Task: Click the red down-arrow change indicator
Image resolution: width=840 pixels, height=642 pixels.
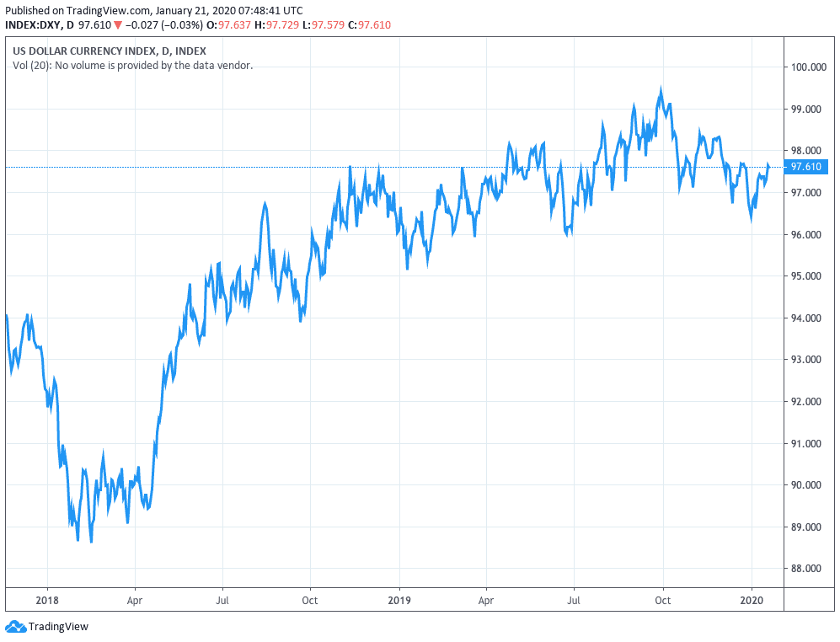Action: click(x=119, y=25)
